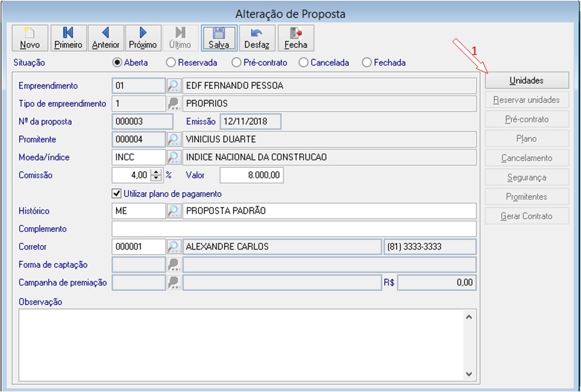The height and width of the screenshot is (392, 581).
Task: Open Empreendimento search magnifier icon
Action: (x=174, y=86)
